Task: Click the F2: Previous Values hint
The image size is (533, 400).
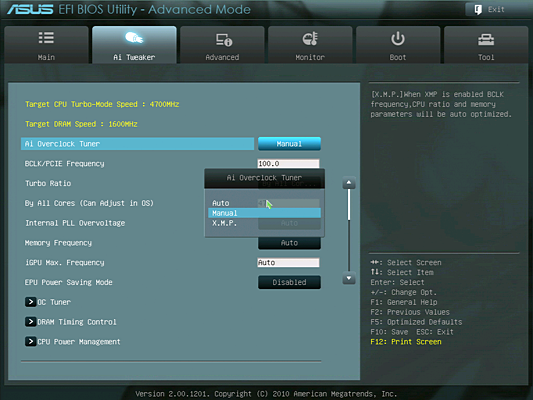Action: [410, 312]
